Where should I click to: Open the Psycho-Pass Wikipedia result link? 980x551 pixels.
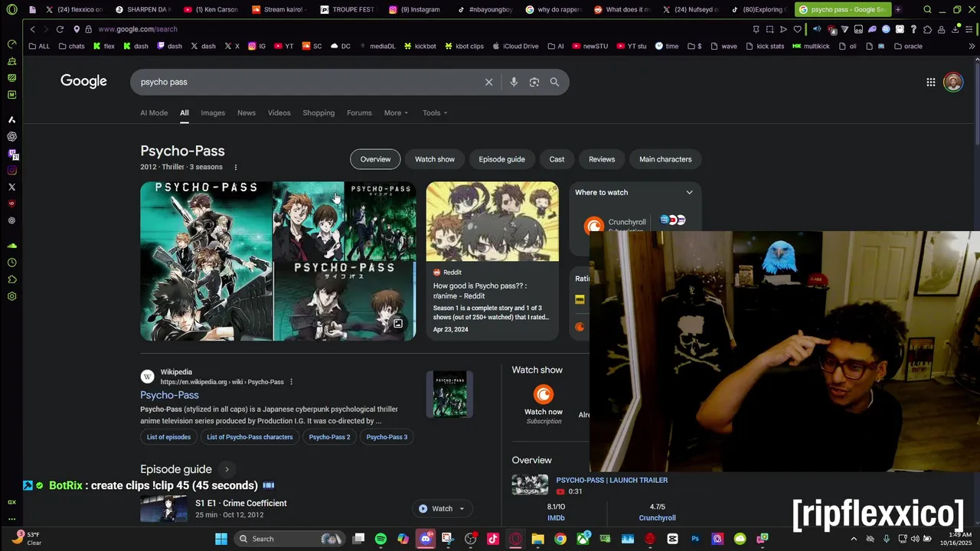point(169,395)
